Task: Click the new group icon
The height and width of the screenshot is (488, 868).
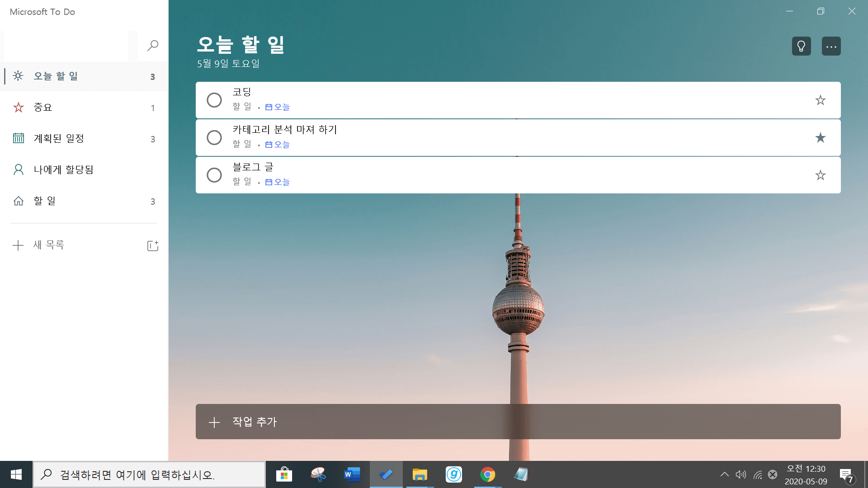Action: (153, 245)
